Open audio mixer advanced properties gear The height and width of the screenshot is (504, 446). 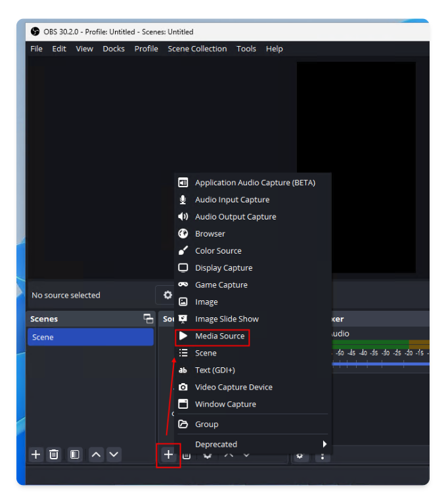(300, 457)
